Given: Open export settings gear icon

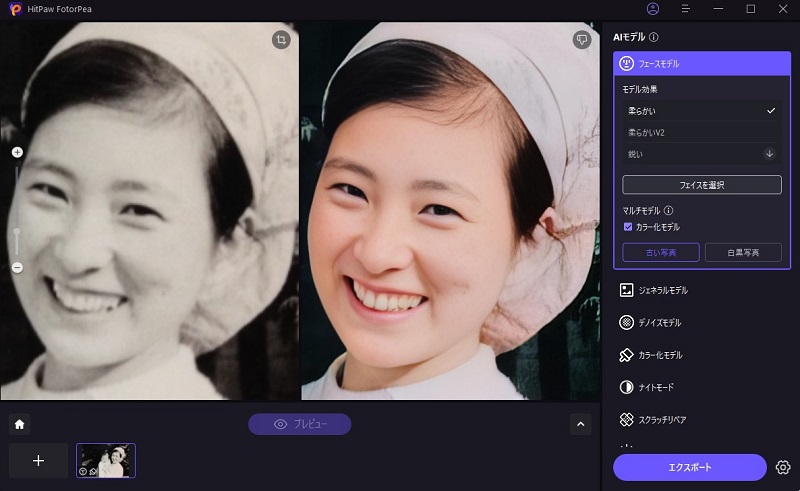Looking at the screenshot, I should (x=783, y=467).
